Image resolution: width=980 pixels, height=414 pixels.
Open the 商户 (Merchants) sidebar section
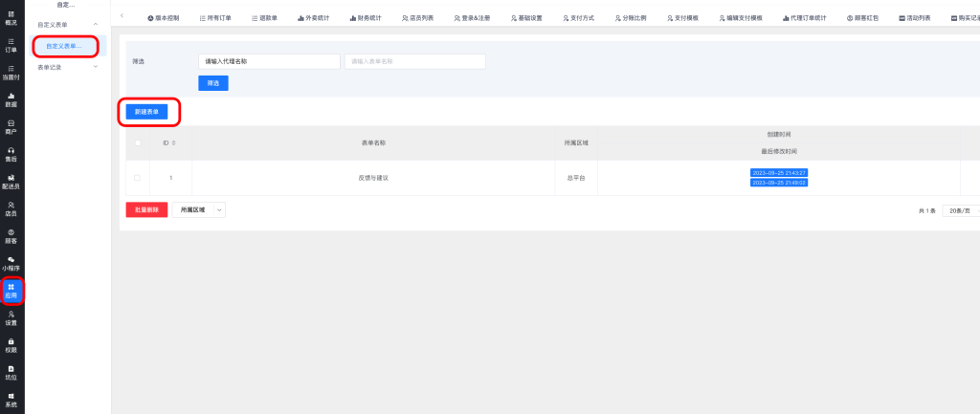point(11,126)
